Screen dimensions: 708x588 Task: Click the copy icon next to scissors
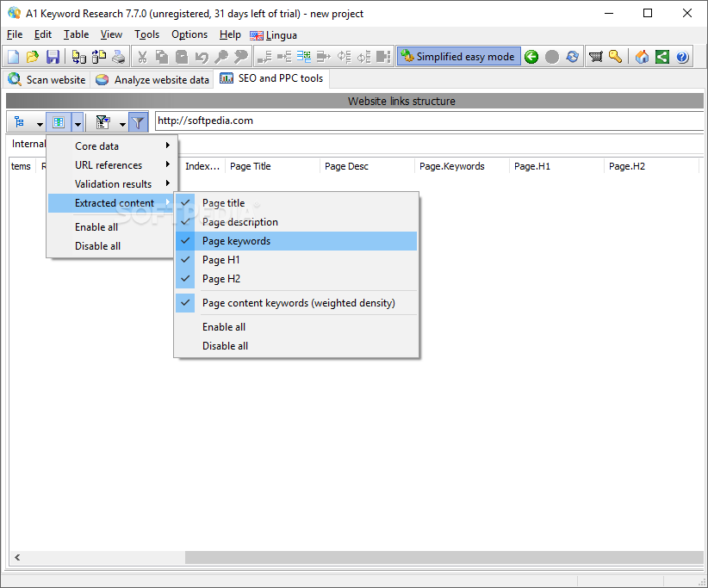pos(162,57)
